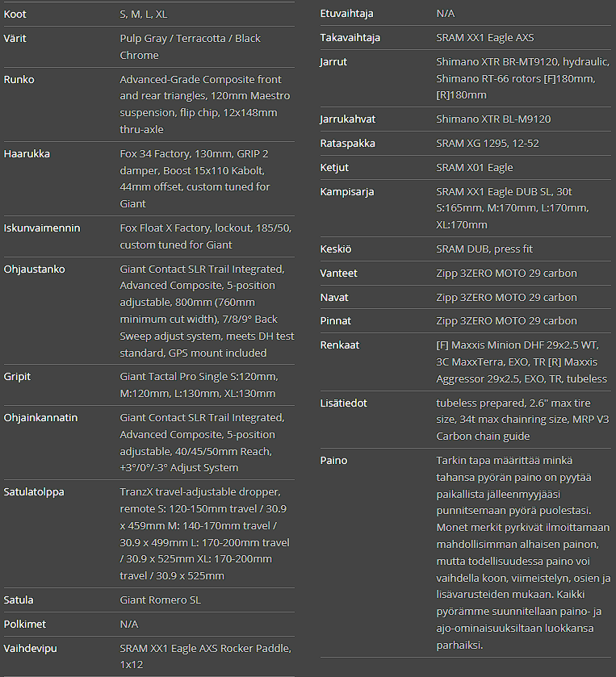Screen dimensions: 616x677
Task: Select the Shimano XTR BL-M9120 brake lever text
Action: coord(493,119)
